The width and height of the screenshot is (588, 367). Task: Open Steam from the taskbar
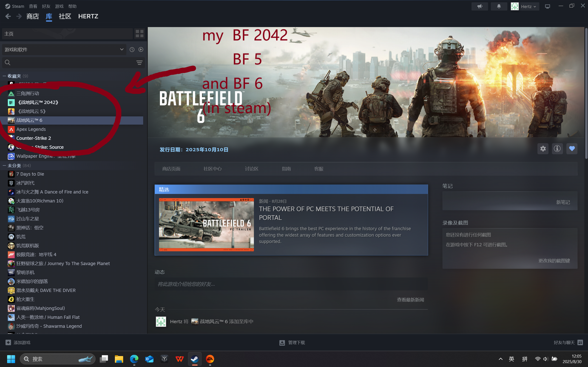[195, 359]
